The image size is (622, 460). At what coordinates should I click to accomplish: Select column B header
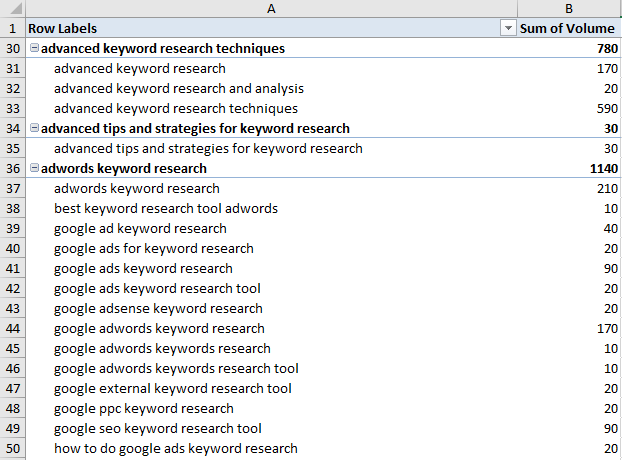coord(569,8)
